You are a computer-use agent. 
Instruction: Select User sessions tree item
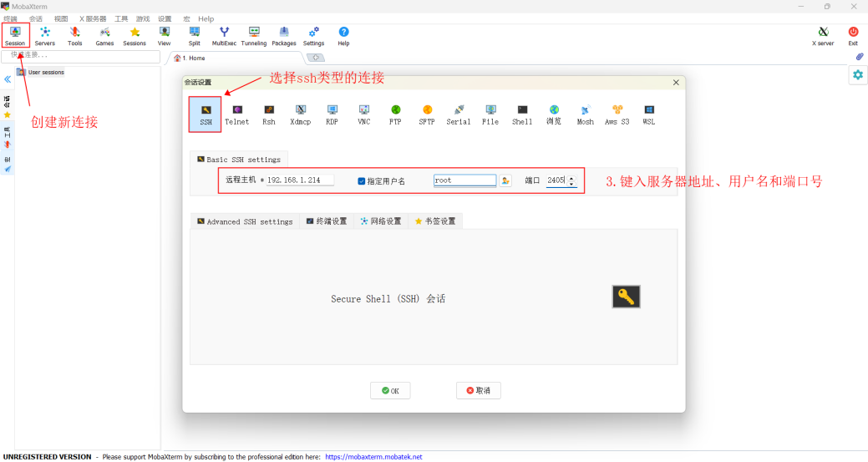(x=41, y=73)
